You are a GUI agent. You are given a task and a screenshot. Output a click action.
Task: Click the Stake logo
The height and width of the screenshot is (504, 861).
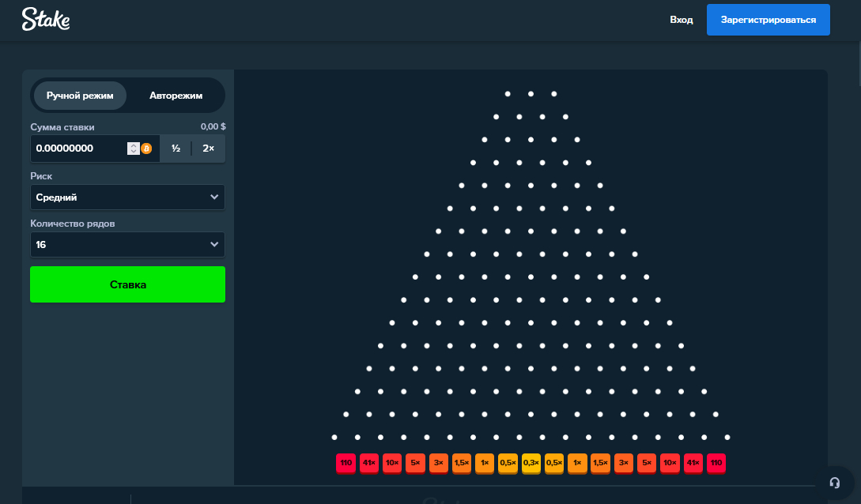click(47, 19)
